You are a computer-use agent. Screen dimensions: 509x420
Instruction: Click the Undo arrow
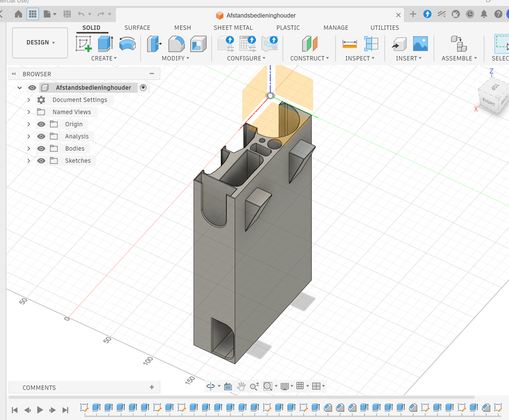click(x=81, y=14)
